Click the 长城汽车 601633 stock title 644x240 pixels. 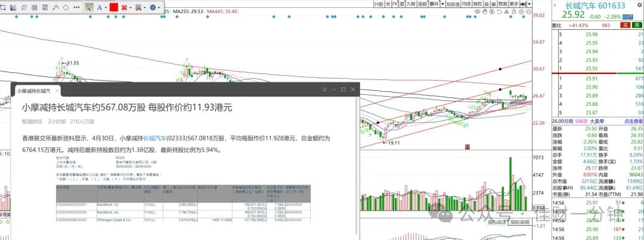click(595, 6)
